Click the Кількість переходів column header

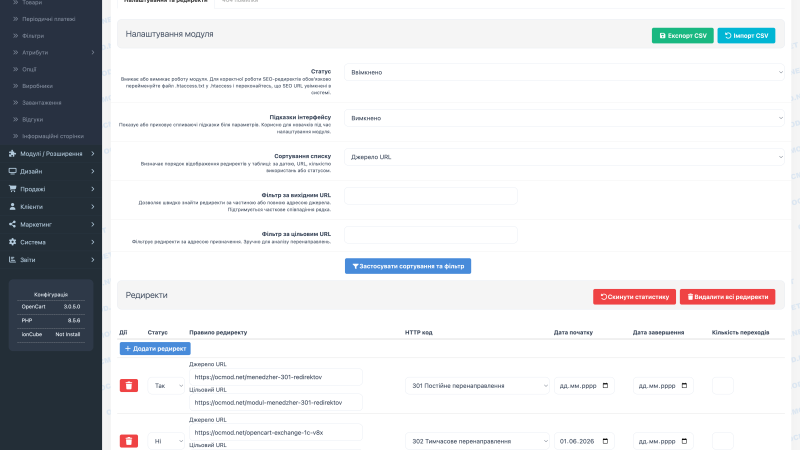[740, 332]
